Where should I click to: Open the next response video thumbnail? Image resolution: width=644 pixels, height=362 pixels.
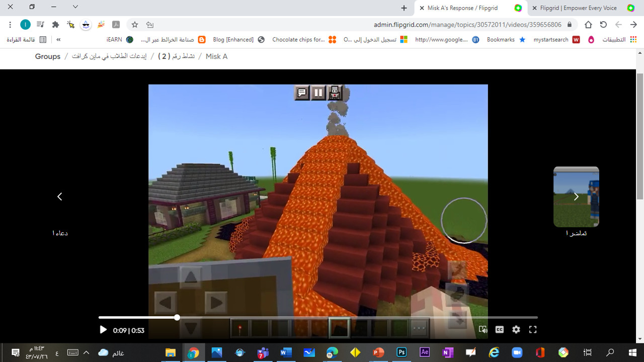(576, 197)
